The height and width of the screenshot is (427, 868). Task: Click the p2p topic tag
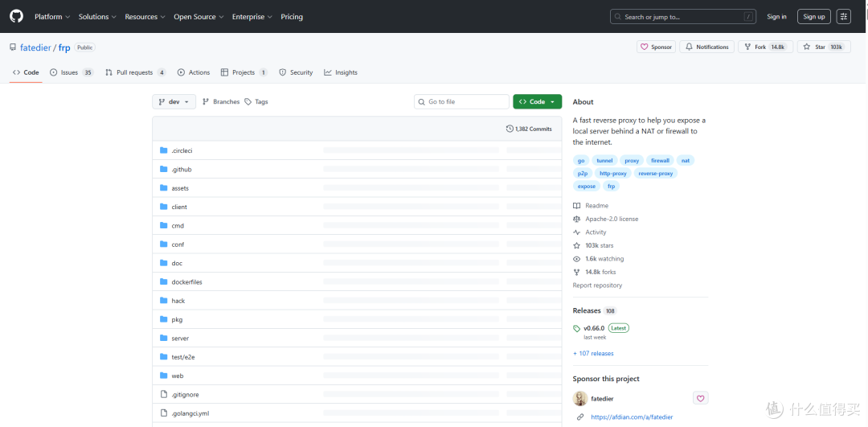pyautogui.click(x=583, y=174)
